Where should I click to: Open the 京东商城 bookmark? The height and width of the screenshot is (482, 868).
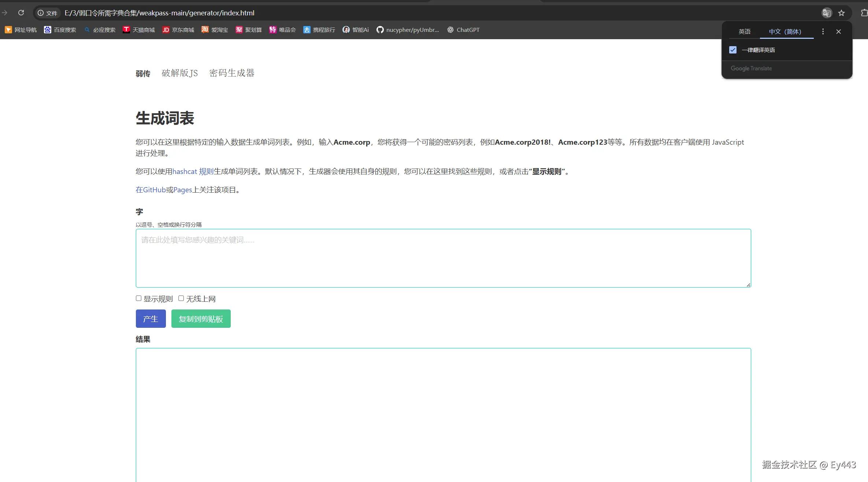[x=178, y=30]
